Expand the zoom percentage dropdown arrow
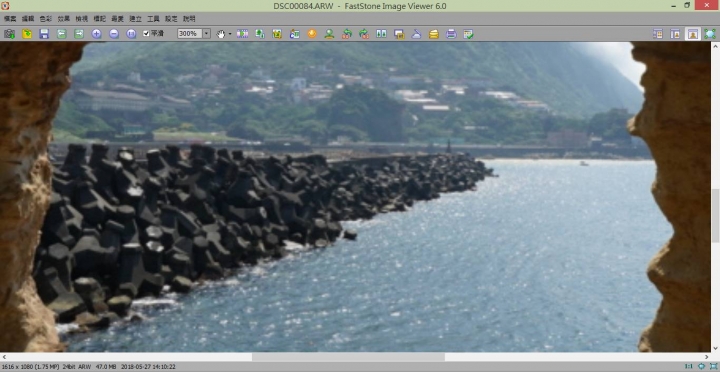Screen dimensions: 720x372 point(206,34)
